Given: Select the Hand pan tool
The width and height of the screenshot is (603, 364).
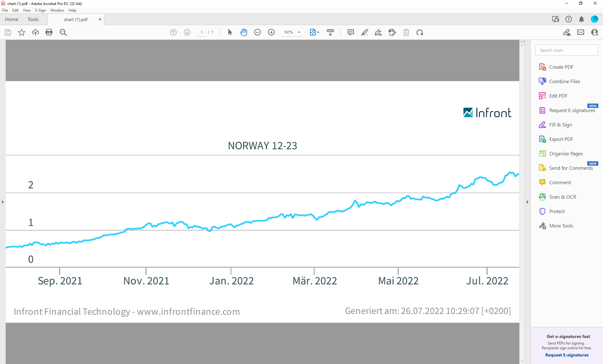Looking at the screenshot, I should [244, 32].
